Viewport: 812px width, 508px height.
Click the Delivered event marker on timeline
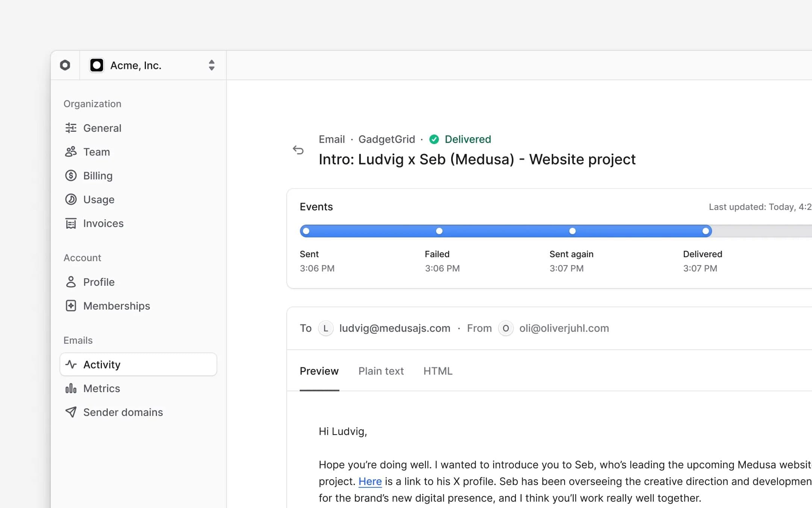click(x=706, y=231)
